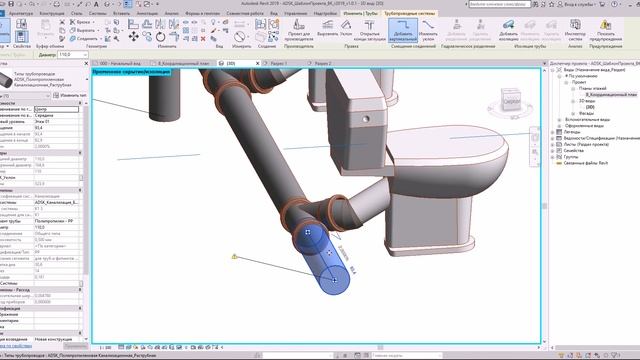Expand the Семейства tree node
The image size is (640, 360).
553,151
